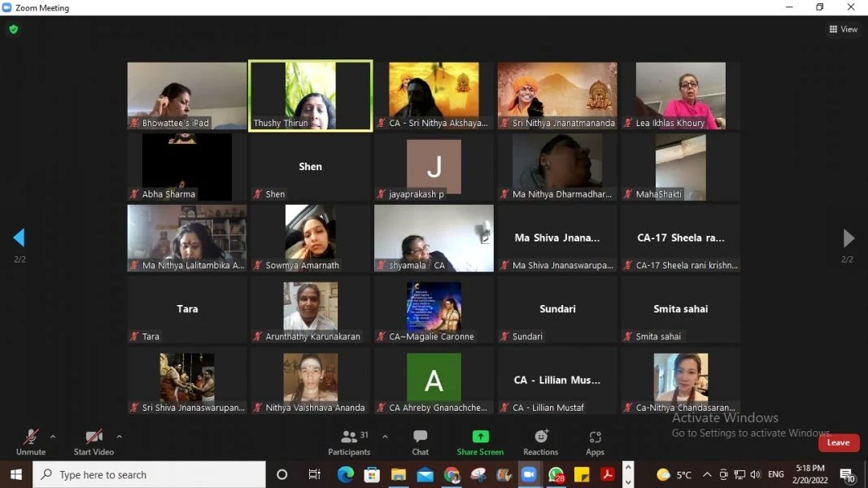This screenshot has width=868, height=488.
Task: Go to the previous gallery page
Action: coord(19,237)
